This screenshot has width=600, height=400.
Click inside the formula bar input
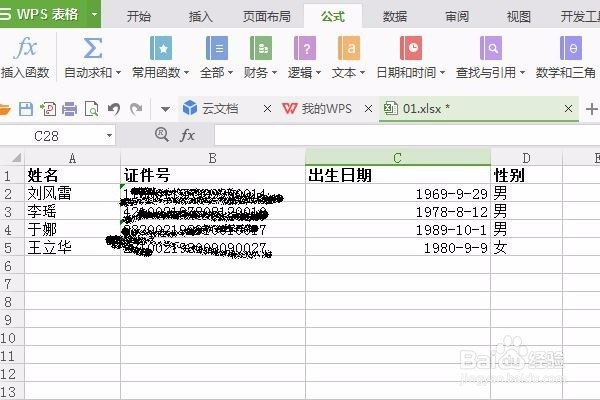tap(407, 136)
